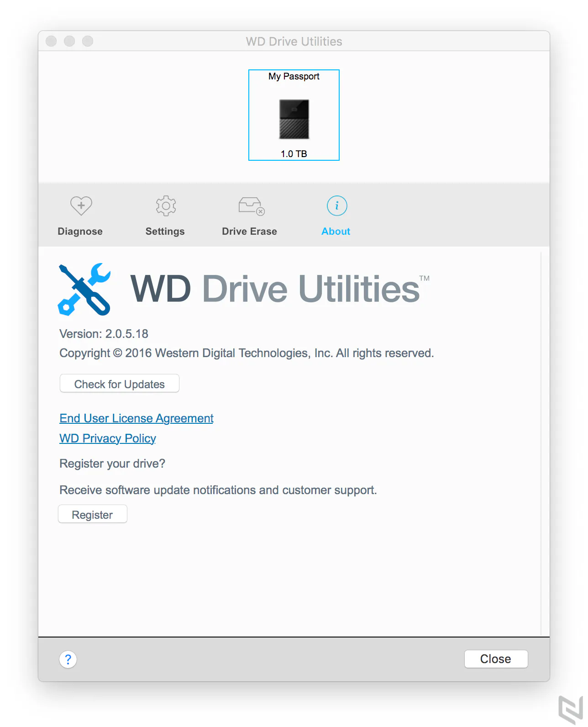Viewport: 588px width, 727px height.
Task: Click the Version: 2.0.5.18 text
Action: 104,334
